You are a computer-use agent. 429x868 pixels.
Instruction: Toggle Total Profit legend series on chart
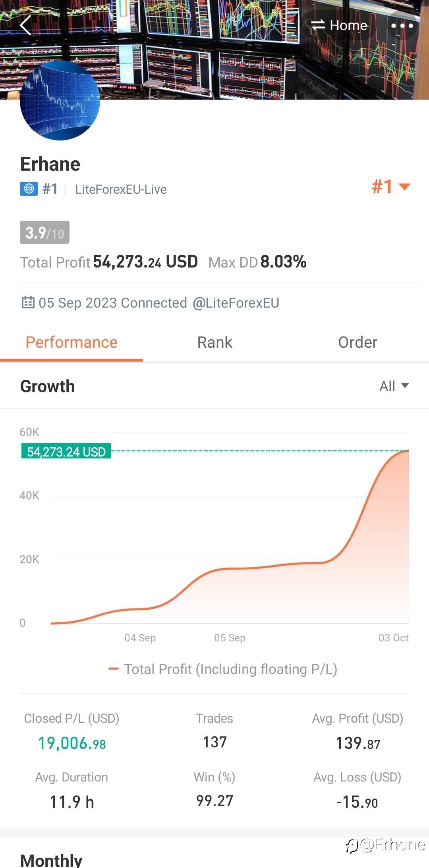pos(223,669)
